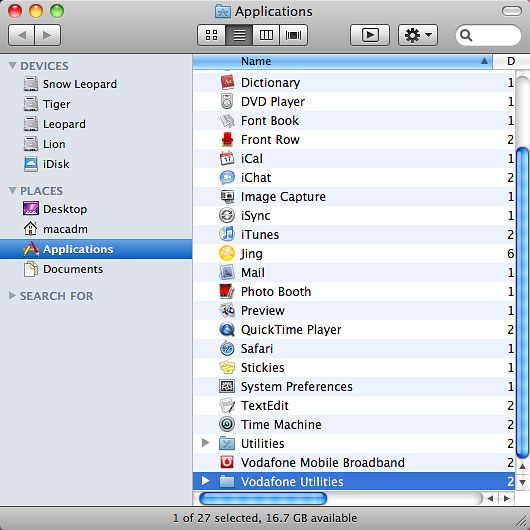Select the Front Row red chair icon

227,140
